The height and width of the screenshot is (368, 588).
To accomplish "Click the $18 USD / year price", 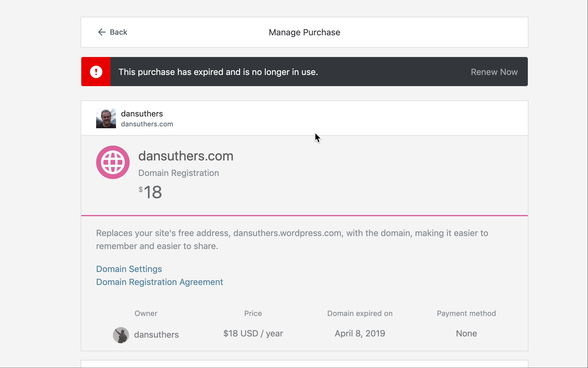I will click(x=253, y=333).
